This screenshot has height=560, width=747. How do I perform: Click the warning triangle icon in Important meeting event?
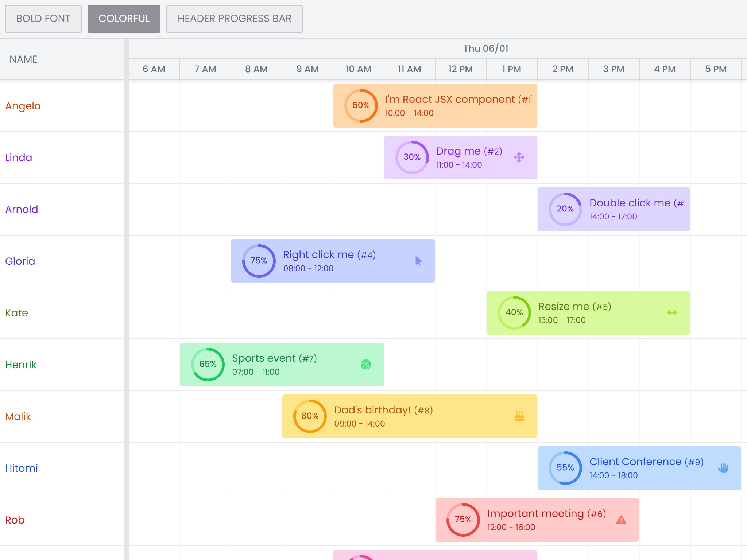[x=621, y=520]
